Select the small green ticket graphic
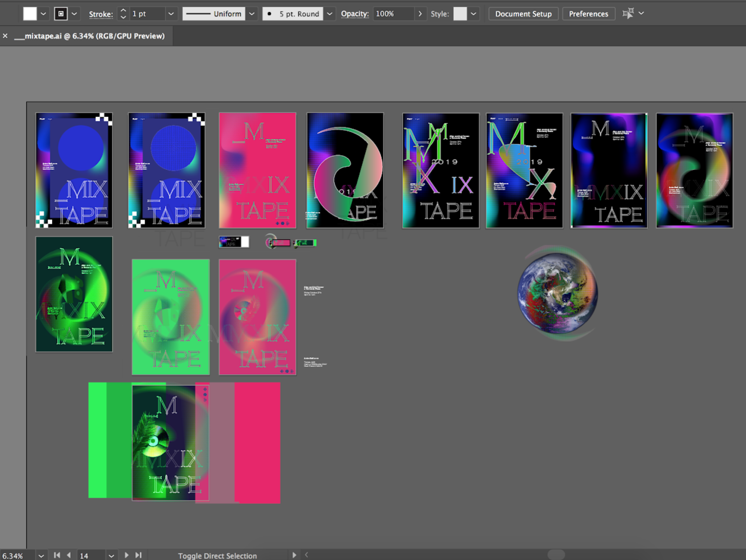The height and width of the screenshot is (560, 746). (x=305, y=243)
